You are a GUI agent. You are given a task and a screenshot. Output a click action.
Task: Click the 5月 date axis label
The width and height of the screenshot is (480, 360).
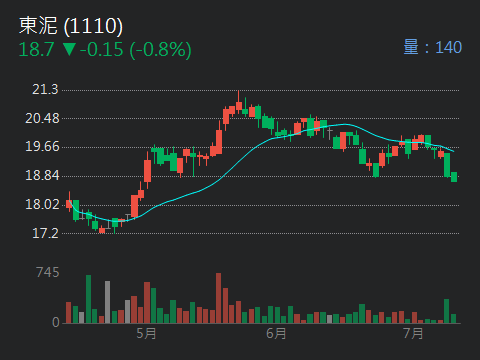coord(146,333)
